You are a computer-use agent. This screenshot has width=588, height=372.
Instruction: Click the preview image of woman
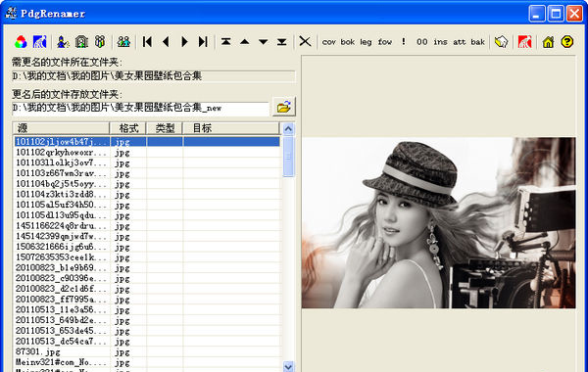coord(438,223)
